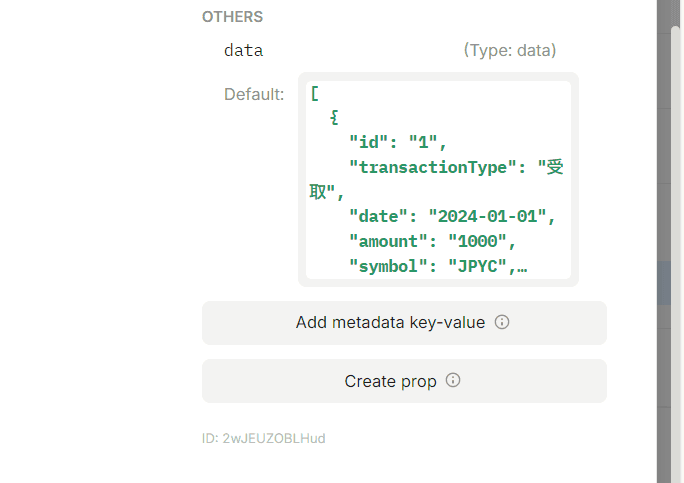This screenshot has height=483, width=684.
Task: Click the OTHERS section header
Action: tap(232, 17)
